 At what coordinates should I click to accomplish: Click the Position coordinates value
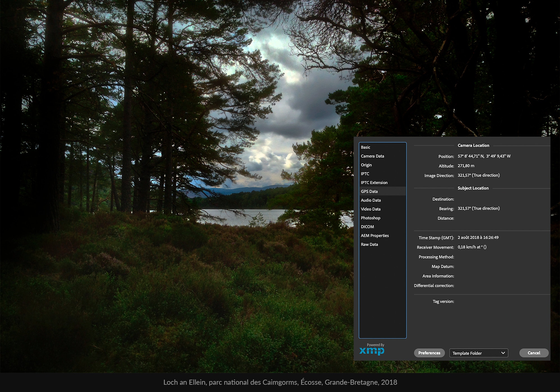click(x=484, y=156)
